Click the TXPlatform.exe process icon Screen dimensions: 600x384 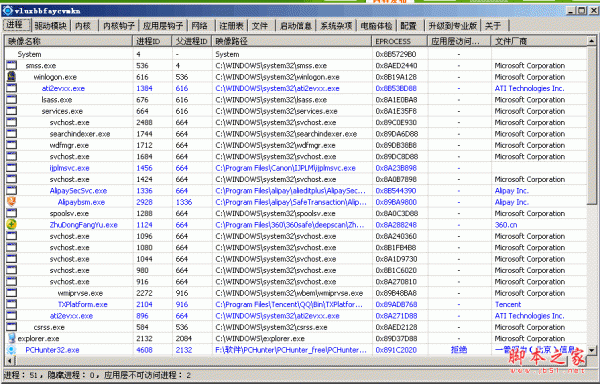11,304
